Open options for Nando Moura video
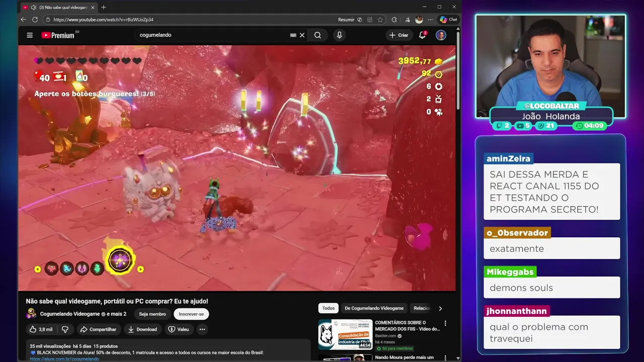The height and width of the screenshot is (362, 644). pos(445,358)
